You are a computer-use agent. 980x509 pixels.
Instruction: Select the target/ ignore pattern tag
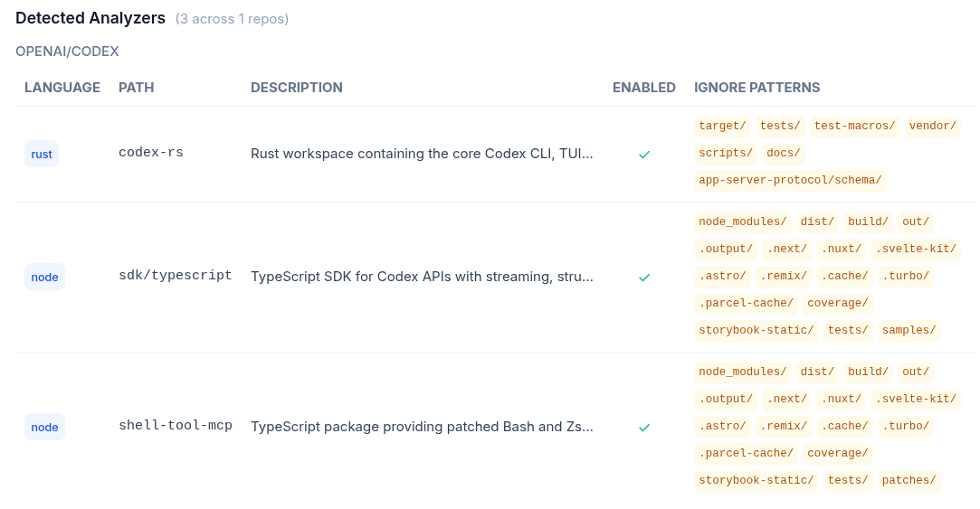(x=722, y=127)
